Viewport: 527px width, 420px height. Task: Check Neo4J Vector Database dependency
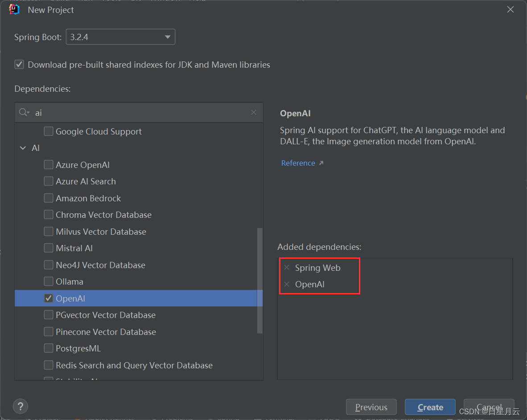pyautogui.click(x=49, y=265)
